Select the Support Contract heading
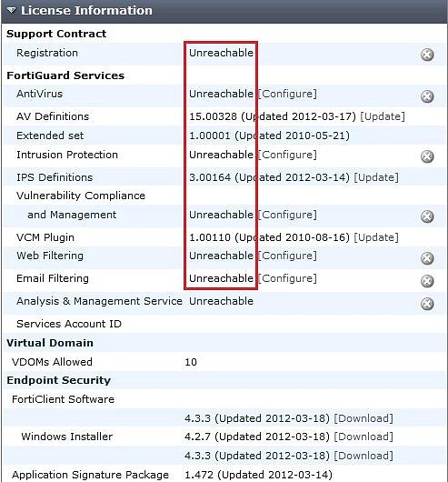Viewport: 448px width, 482px height. click(56, 34)
